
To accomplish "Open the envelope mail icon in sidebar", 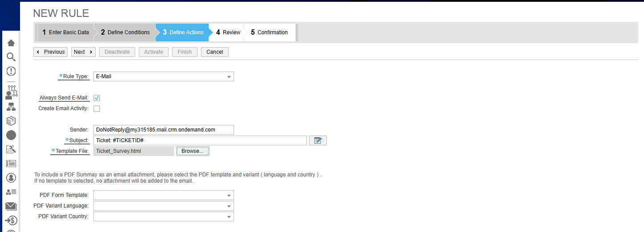I will [x=11, y=206].
